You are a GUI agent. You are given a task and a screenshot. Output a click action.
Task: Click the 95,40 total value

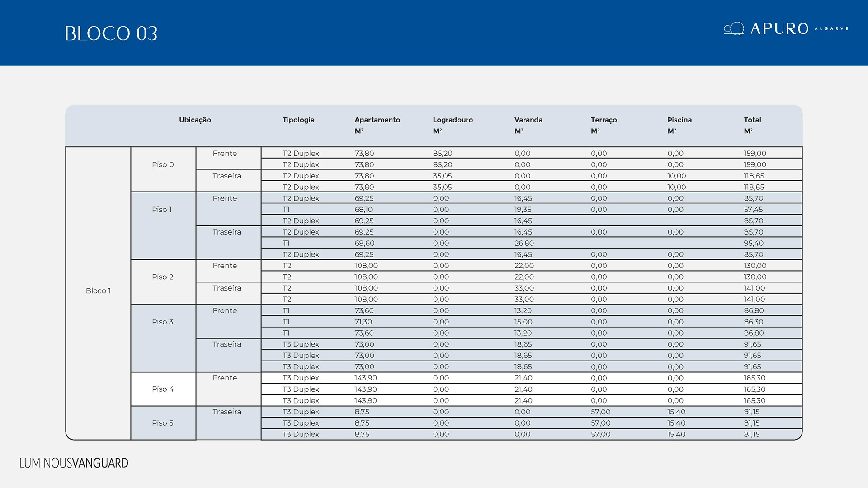coord(753,243)
